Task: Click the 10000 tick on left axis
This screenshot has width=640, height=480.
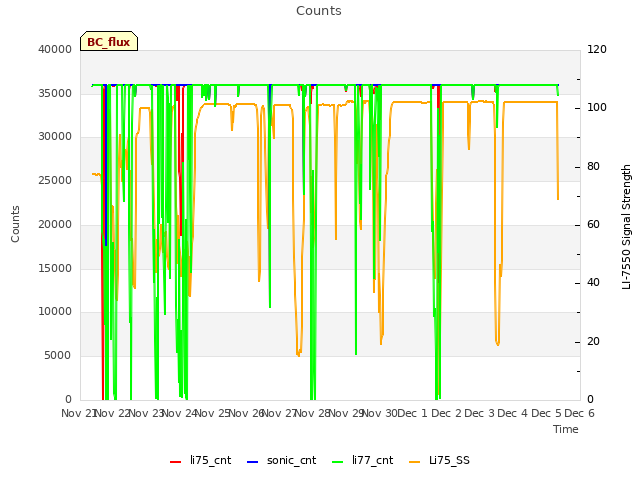Action: point(55,312)
